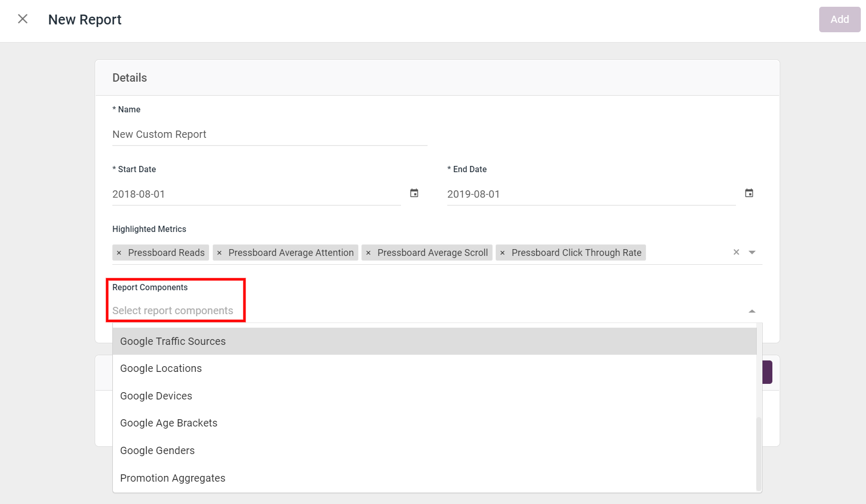
Task: Remove the Pressboard Reads metric tag
Action: click(119, 253)
